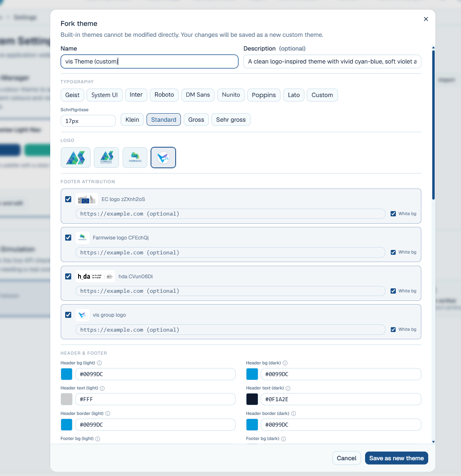Screen dimensions: 461x476
Task: Select the first triangular mosaic logo
Action: pos(76,158)
